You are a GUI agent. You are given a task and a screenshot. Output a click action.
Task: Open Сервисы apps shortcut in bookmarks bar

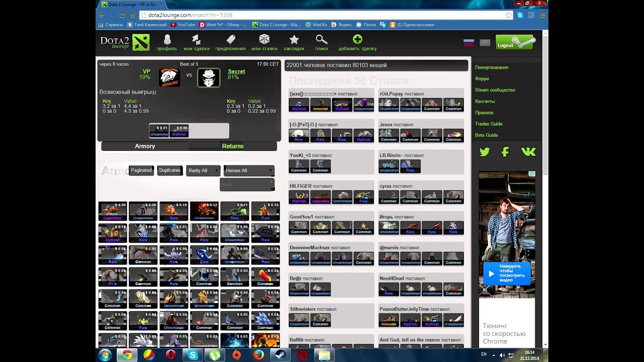[111, 25]
